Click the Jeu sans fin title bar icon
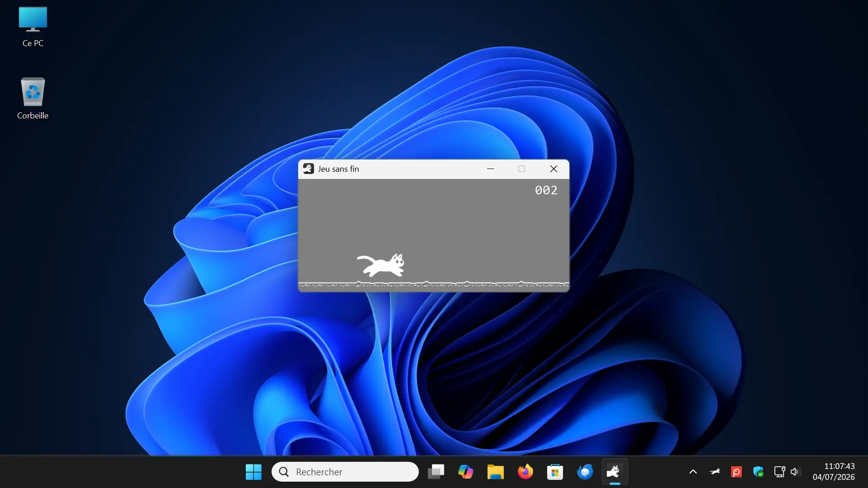 point(309,169)
